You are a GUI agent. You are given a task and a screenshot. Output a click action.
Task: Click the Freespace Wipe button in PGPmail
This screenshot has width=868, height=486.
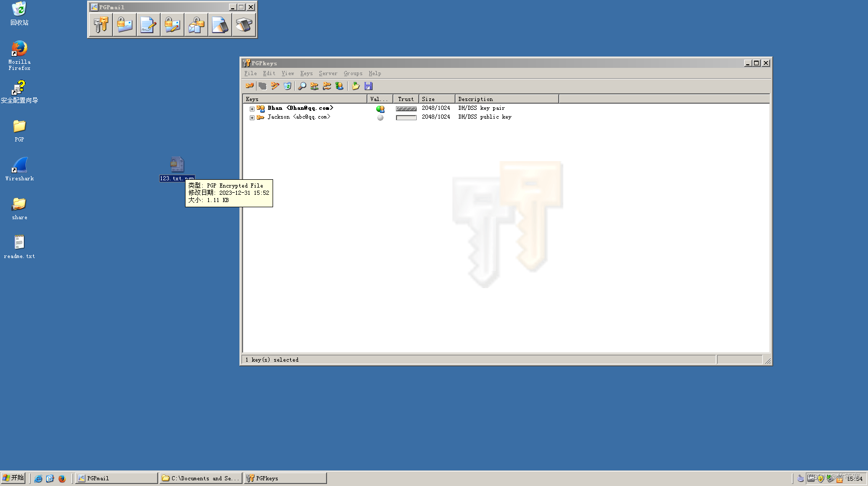pyautogui.click(x=244, y=25)
